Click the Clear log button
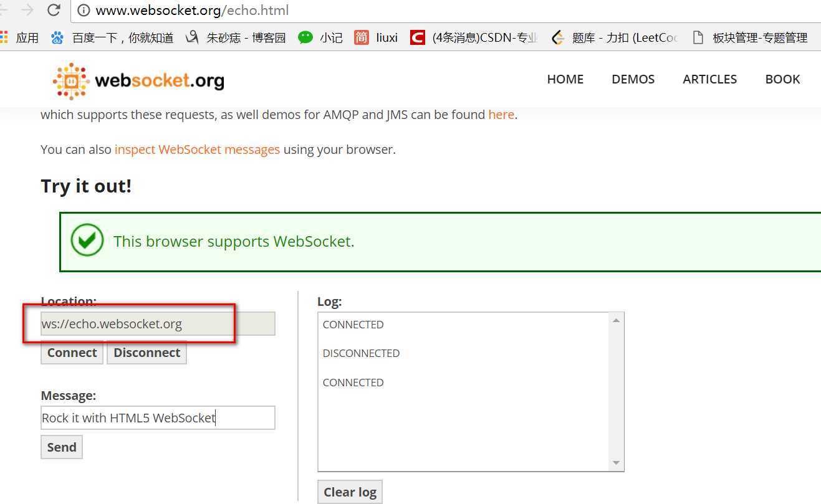The width and height of the screenshot is (821, 504). coord(350,492)
